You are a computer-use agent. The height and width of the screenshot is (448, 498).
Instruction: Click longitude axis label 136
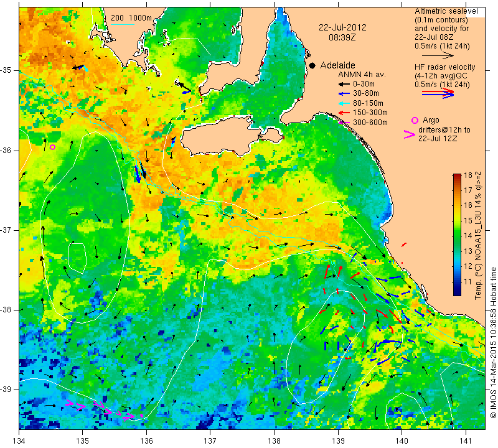point(146,441)
